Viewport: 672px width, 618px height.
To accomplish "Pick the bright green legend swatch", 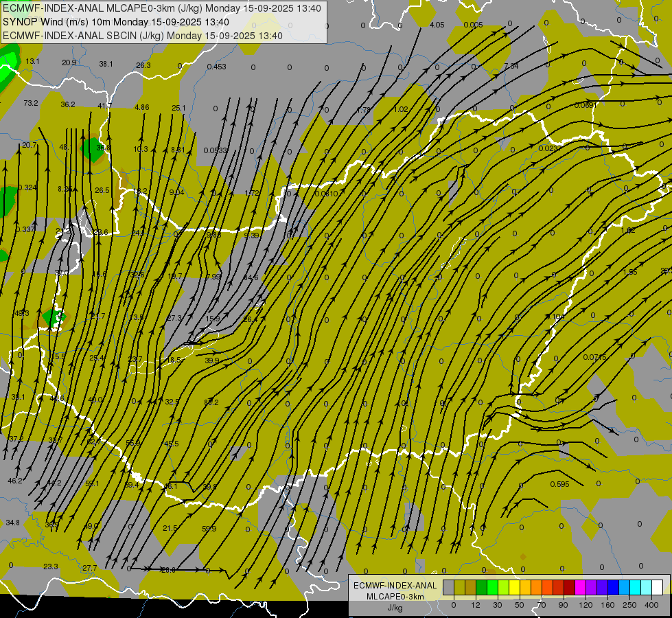I will 492,587.
